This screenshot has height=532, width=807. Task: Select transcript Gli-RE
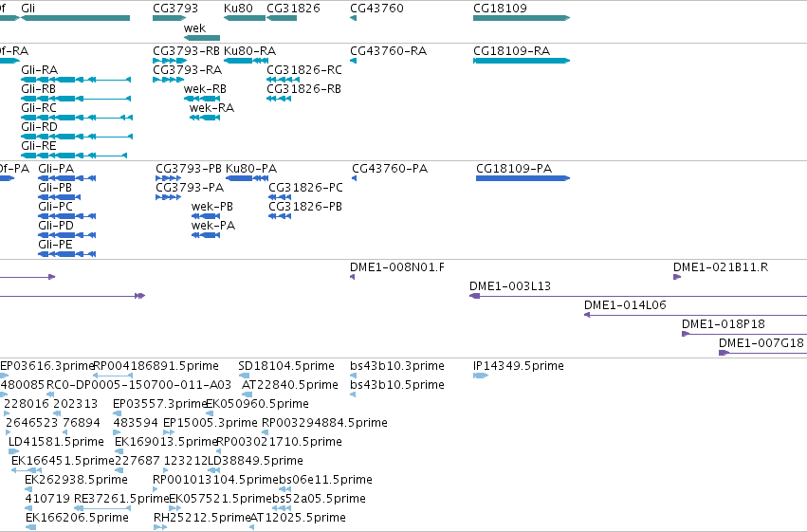[x=74, y=156]
